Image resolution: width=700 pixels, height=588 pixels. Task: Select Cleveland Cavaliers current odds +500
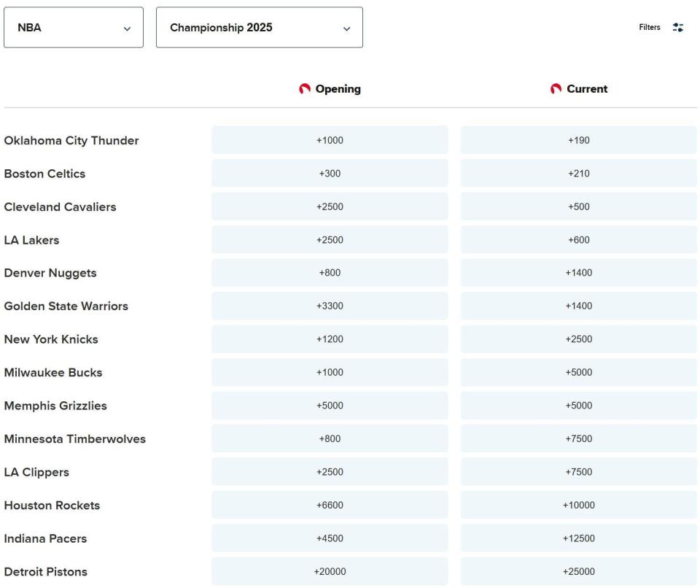(578, 207)
